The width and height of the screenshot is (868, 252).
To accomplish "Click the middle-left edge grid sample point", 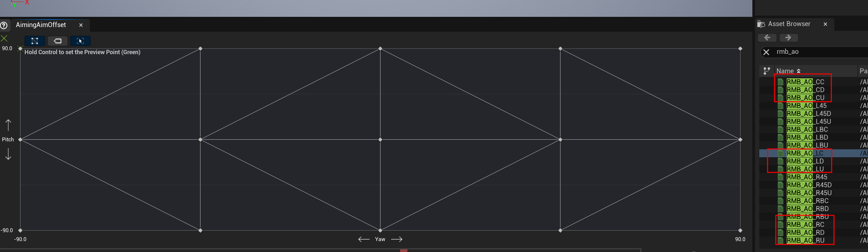I will click(20, 139).
